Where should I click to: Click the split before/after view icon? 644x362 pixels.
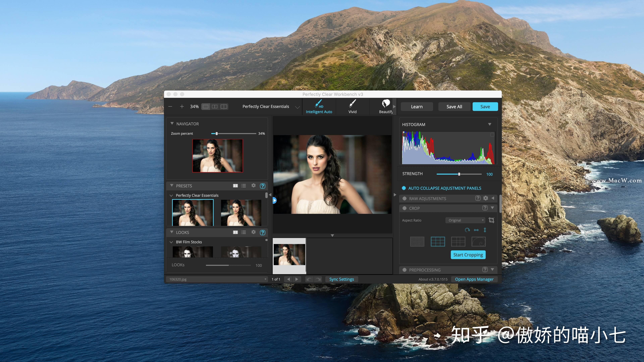click(x=224, y=107)
